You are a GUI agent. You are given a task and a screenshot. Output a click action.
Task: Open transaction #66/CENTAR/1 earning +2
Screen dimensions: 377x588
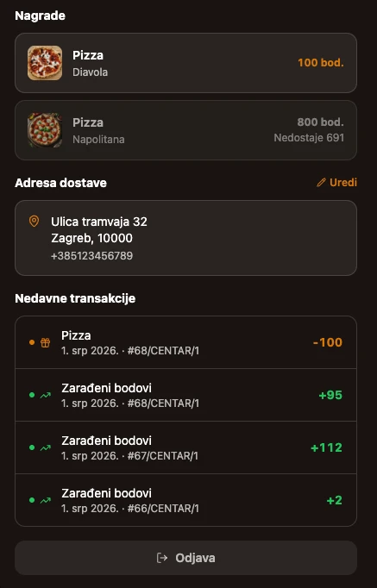[185, 500]
